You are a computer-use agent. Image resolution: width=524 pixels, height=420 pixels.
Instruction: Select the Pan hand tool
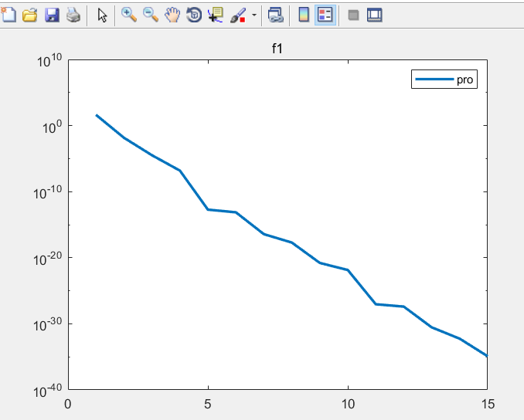pos(172,15)
